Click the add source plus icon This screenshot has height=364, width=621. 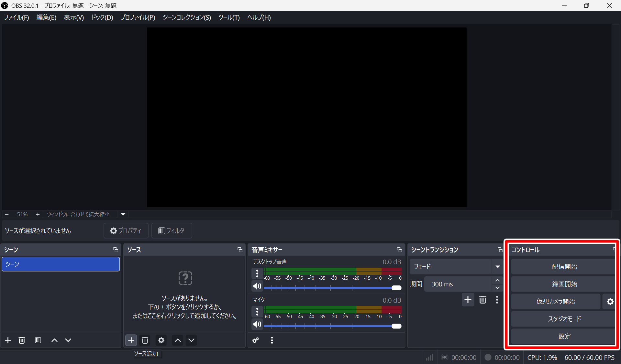click(x=131, y=340)
